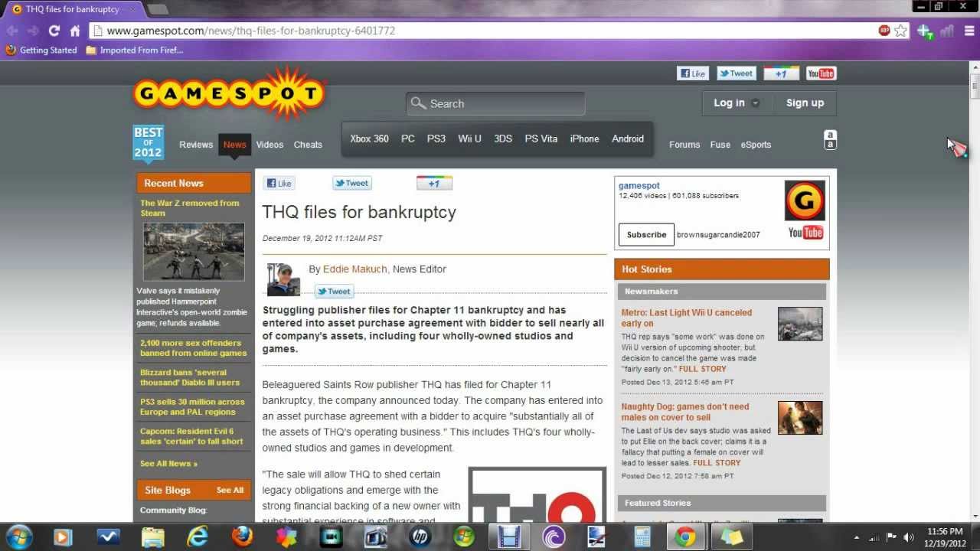Show hidden system tray icons

[x=856, y=537]
